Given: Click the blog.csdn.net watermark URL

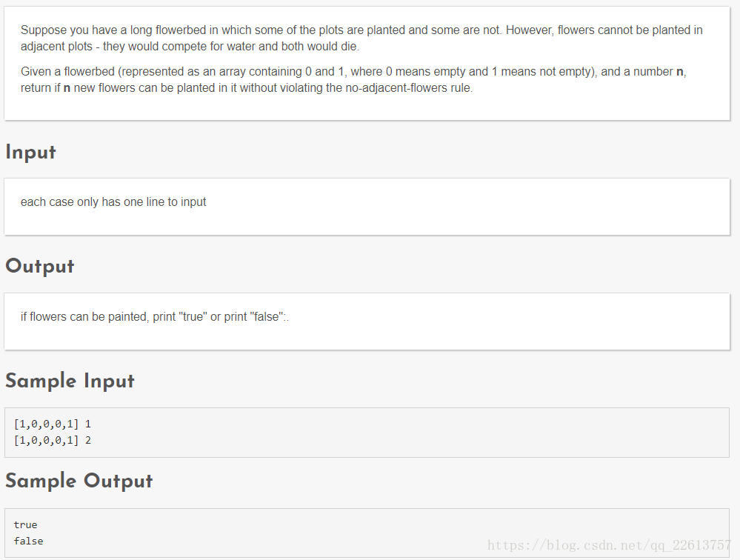Looking at the screenshot, I should pyautogui.click(x=610, y=545).
